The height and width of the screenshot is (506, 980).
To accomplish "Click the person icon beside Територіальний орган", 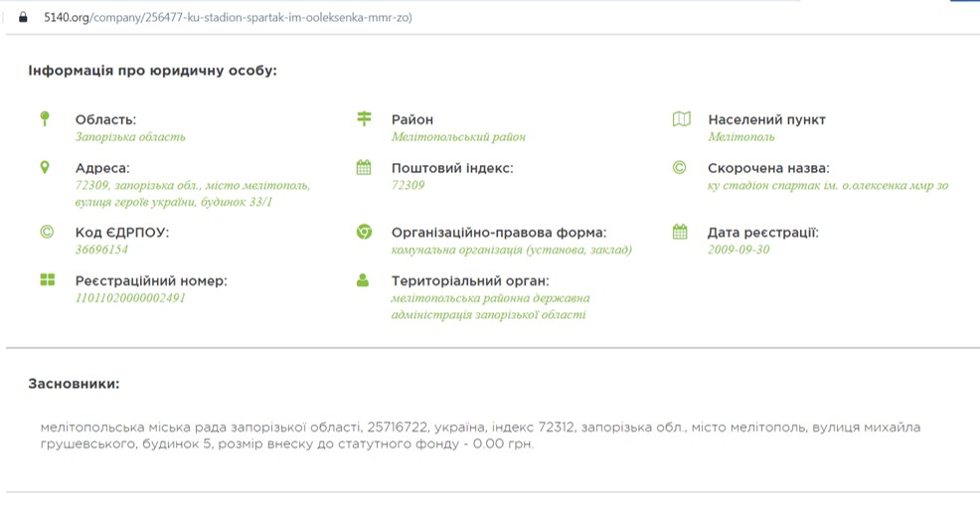I will (364, 280).
